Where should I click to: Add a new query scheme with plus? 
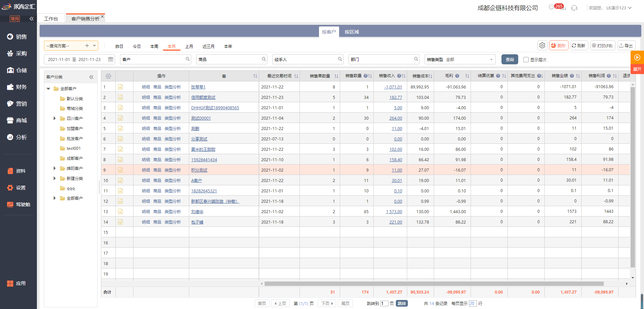[x=87, y=46]
